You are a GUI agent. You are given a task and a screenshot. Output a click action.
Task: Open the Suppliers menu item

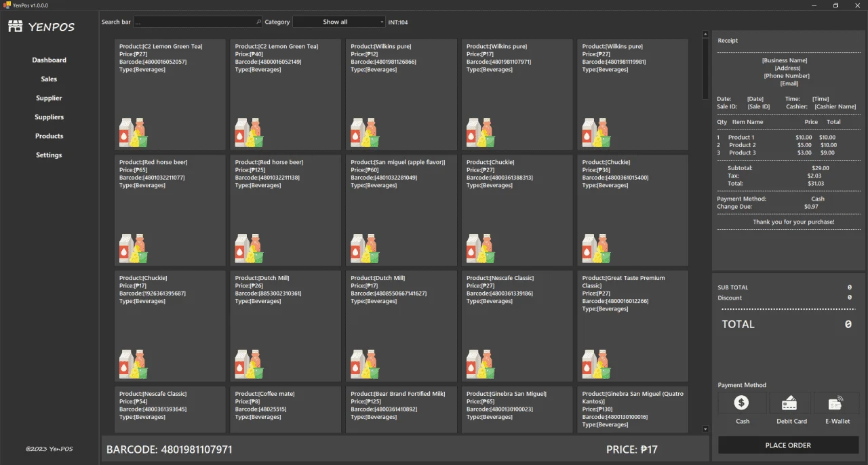pyautogui.click(x=50, y=117)
